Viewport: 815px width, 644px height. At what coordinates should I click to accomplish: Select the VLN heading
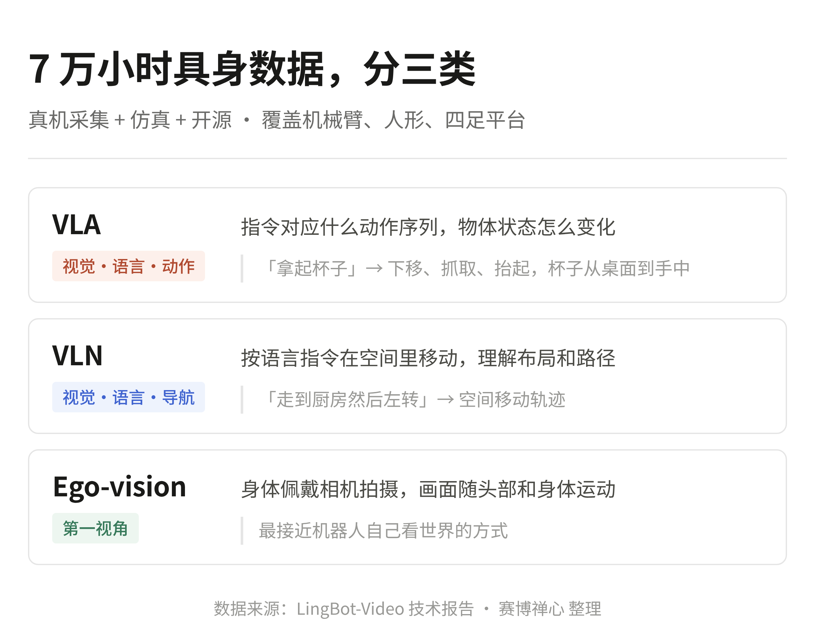tap(77, 355)
